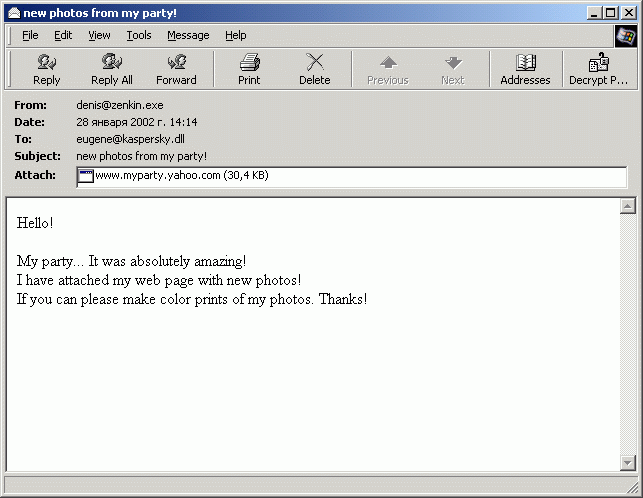Click the envelope icon in title bar
The image size is (643, 498).
coord(13,12)
